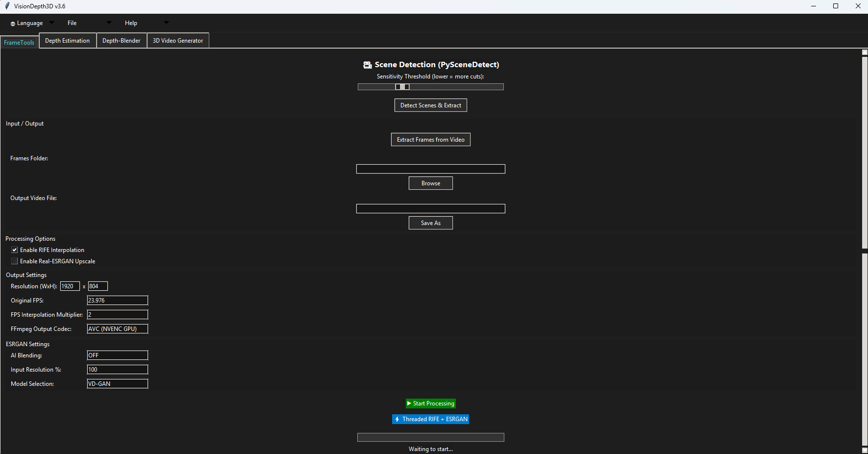Viewport: 868px width, 454px height.
Task: Enable the Real-ESRGAN Upscale checkbox
Action: point(15,261)
